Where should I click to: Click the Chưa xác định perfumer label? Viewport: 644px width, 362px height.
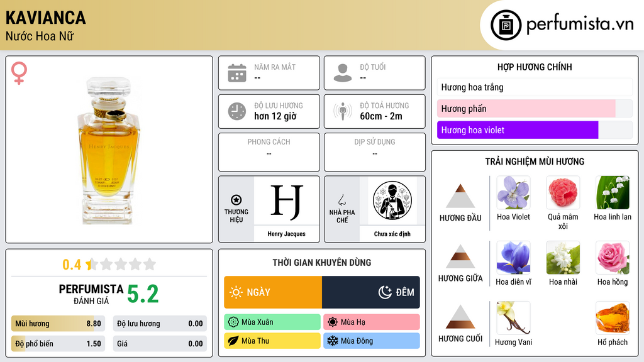click(392, 234)
